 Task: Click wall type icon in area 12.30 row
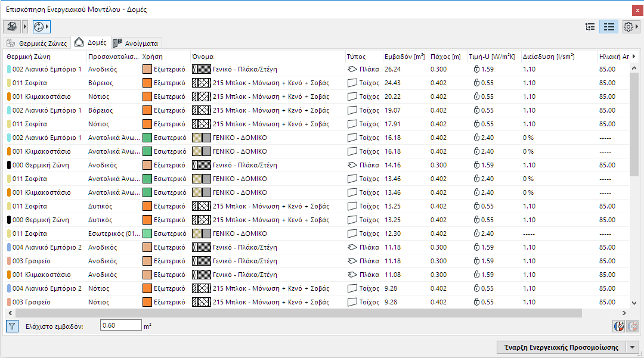pyautogui.click(x=352, y=234)
